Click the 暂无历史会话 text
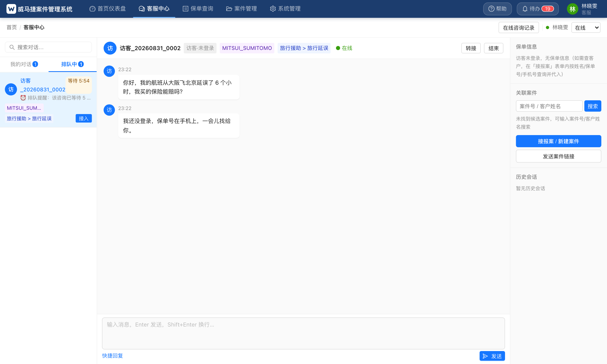 tap(530, 188)
